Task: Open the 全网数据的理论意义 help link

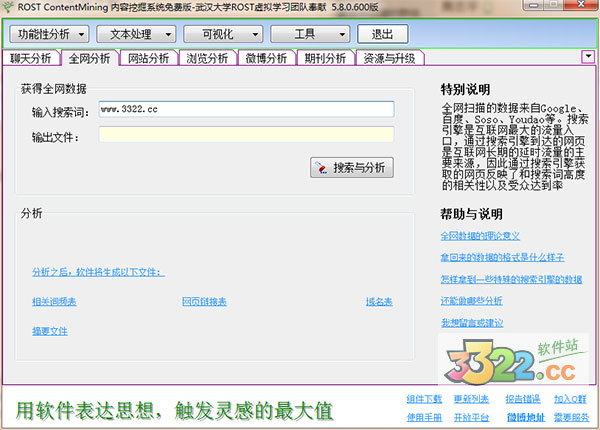Action: [x=480, y=236]
